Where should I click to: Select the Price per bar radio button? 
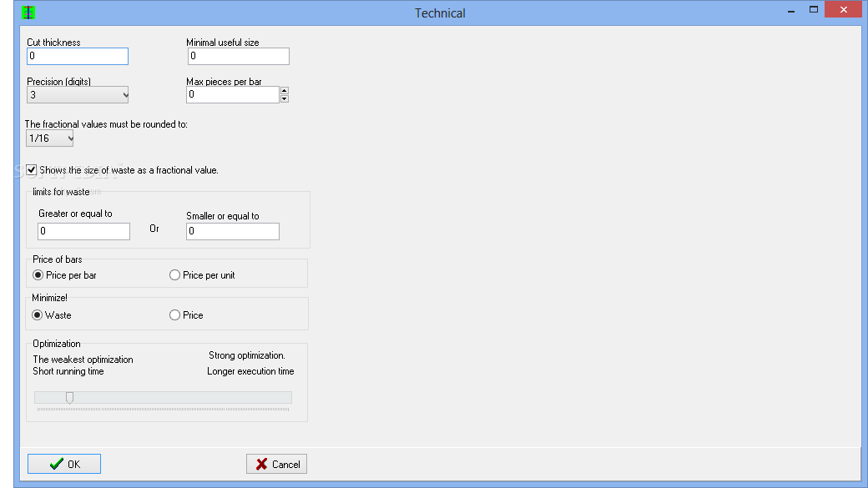(38, 275)
